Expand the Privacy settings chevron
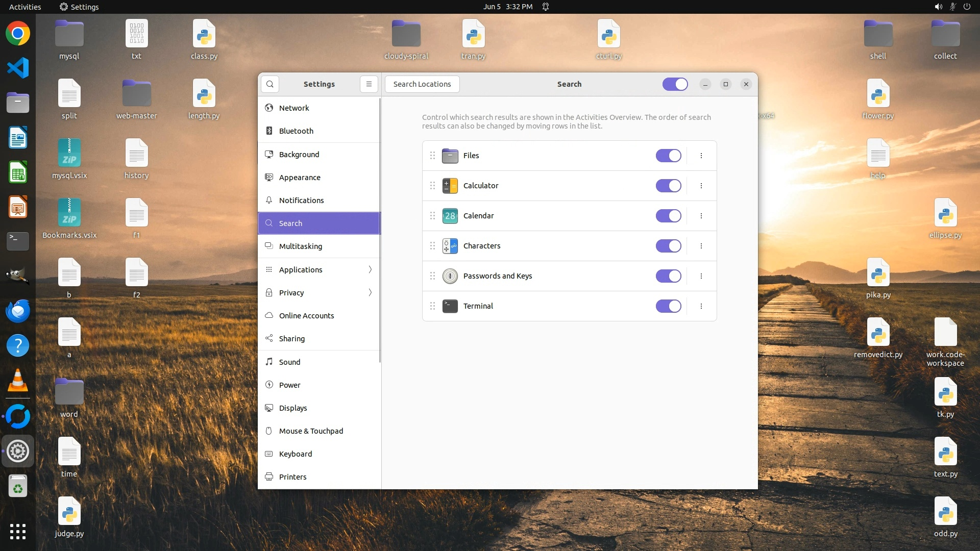The width and height of the screenshot is (980, 551). coord(370,292)
